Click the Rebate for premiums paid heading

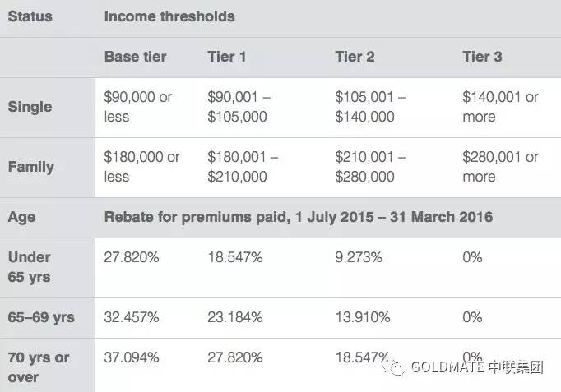tap(299, 217)
